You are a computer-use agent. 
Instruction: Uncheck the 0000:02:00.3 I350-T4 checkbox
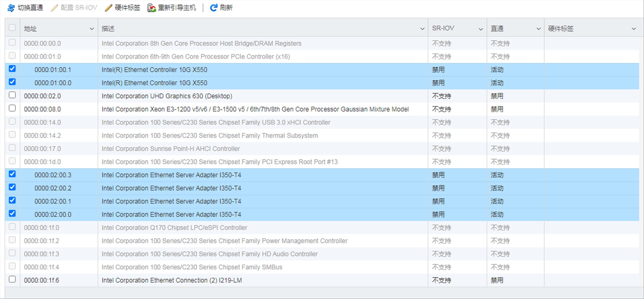click(12, 174)
